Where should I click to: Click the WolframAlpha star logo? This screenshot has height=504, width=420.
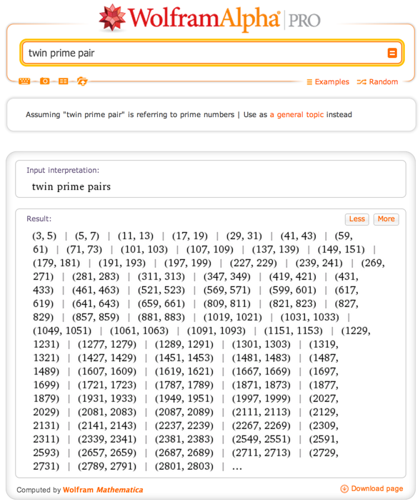click(x=112, y=18)
